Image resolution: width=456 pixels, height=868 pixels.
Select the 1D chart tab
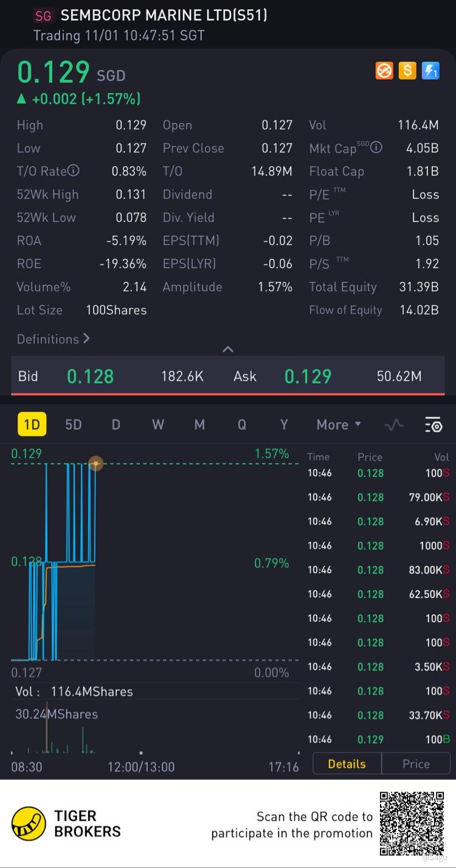(32, 424)
